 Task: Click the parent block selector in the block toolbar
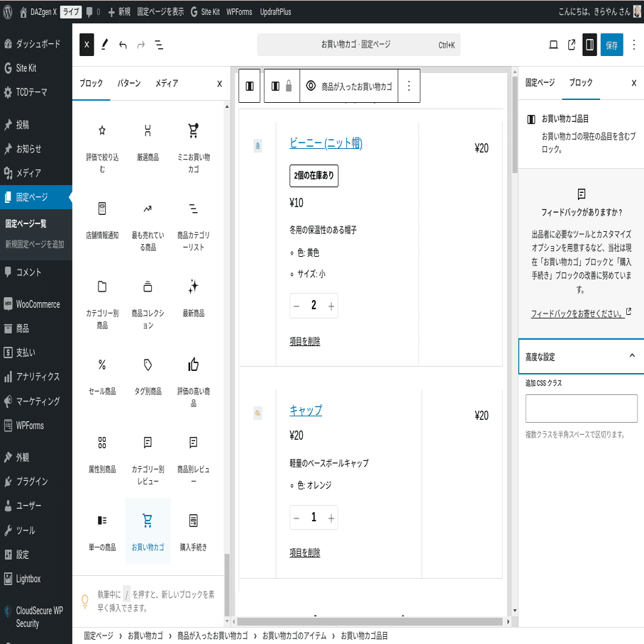point(250,85)
